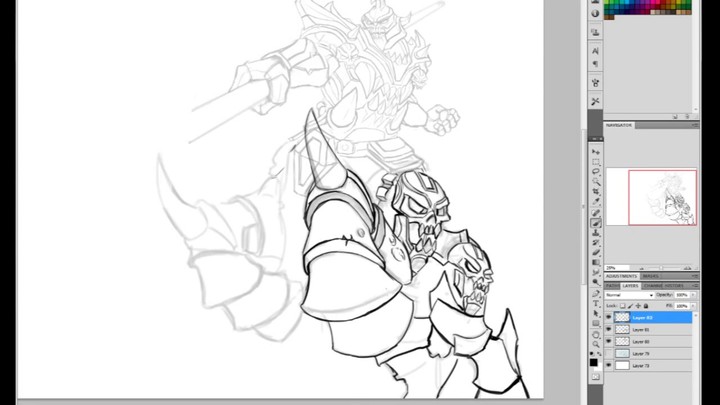Viewport: 720px width, 405px height.
Task: Select the Eraser tool
Action: (x=596, y=253)
